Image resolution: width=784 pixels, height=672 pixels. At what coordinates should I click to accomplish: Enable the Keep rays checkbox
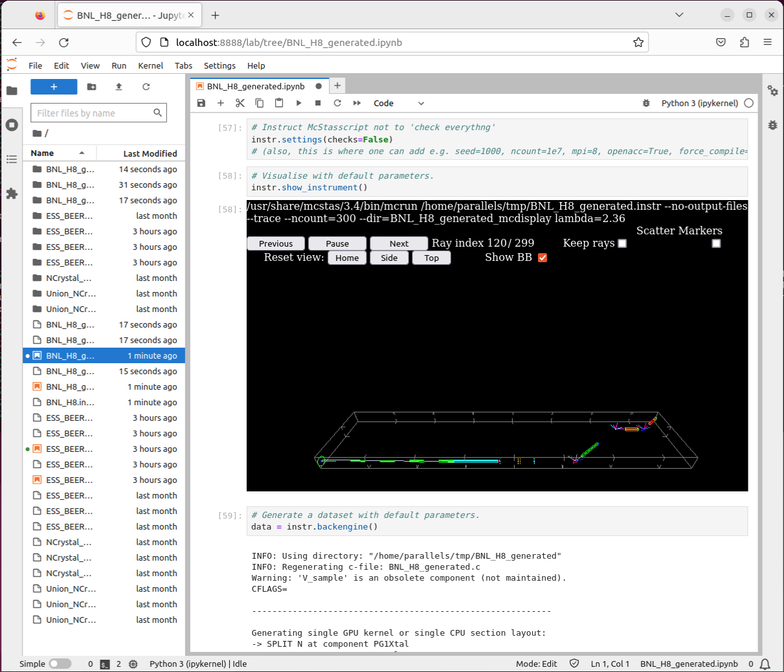coord(622,243)
